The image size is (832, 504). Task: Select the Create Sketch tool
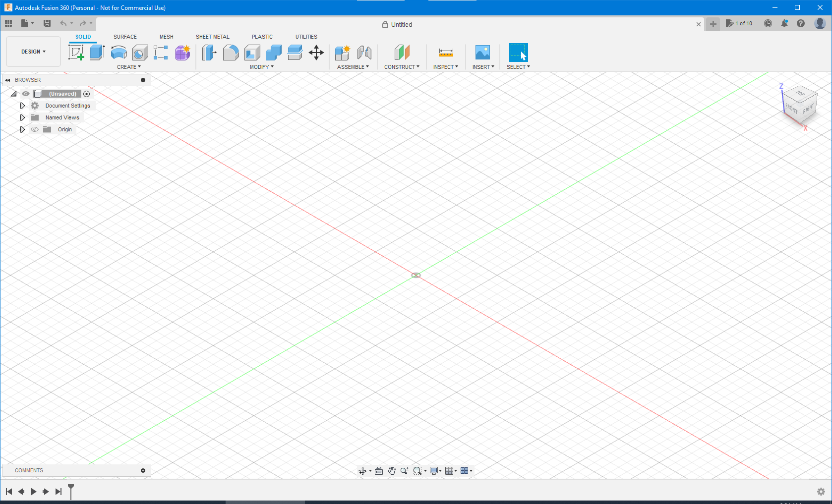pyautogui.click(x=76, y=52)
